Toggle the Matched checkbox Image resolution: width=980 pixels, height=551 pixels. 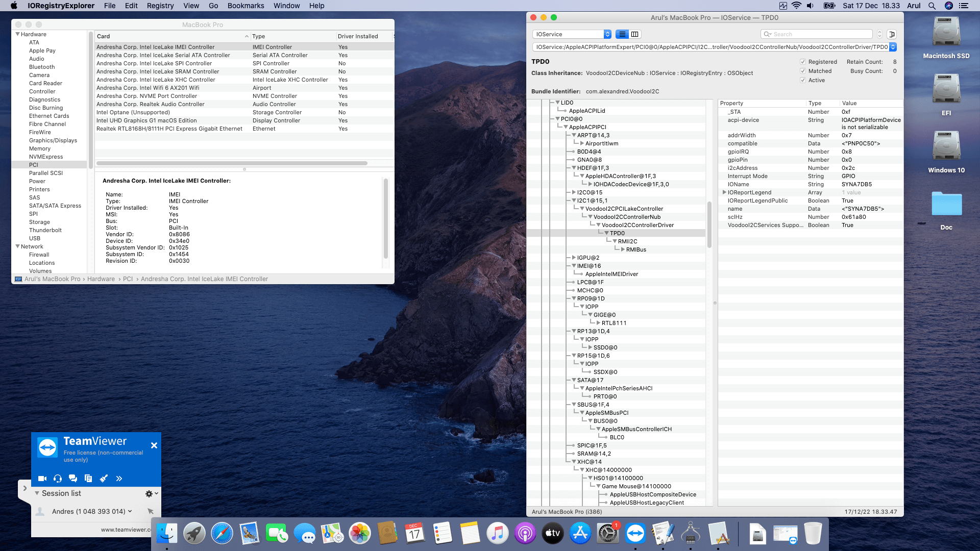click(x=803, y=71)
